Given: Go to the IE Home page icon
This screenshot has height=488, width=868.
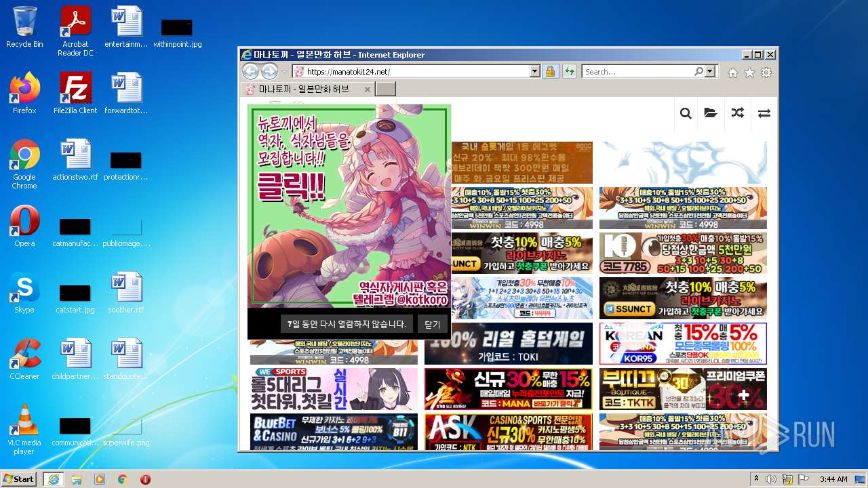Looking at the screenshot, I should pyautogui.click(x=733, y=73).
